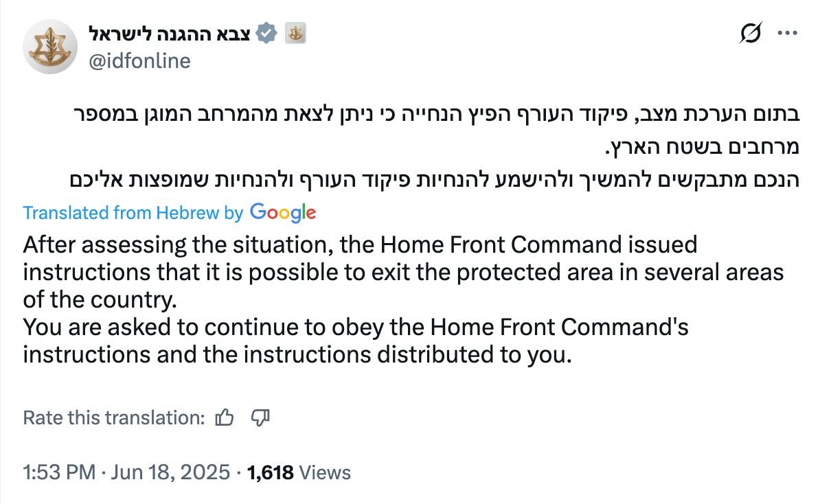This screenshot has width=820, height=504.
Task: Click the first line of Hebrew tweet text
Action: (436, 114)
